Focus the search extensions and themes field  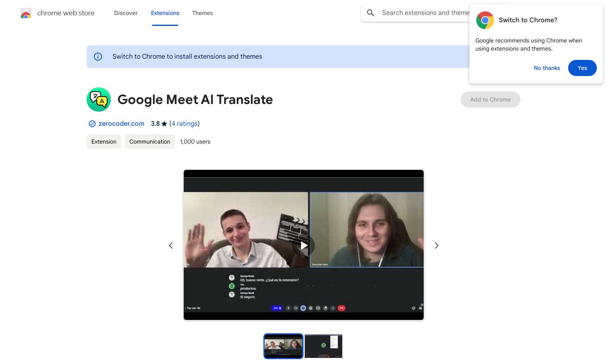[x=425, y=13]
